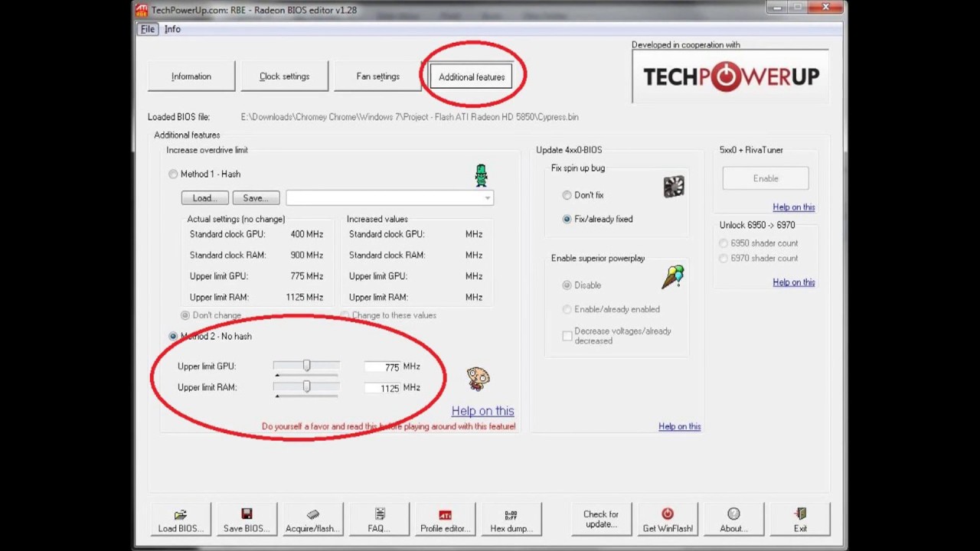Tick Decrease voltages/already decreased checkbox
Viewport: 980px width, 551px height.
point(567,336)
